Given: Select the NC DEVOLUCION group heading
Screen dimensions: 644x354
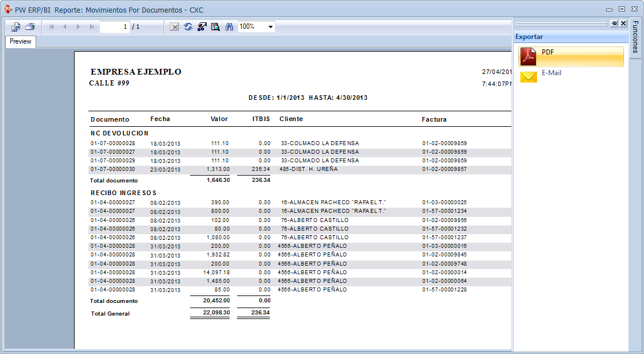Looking at the screenshot, I should tap(119, 133).
